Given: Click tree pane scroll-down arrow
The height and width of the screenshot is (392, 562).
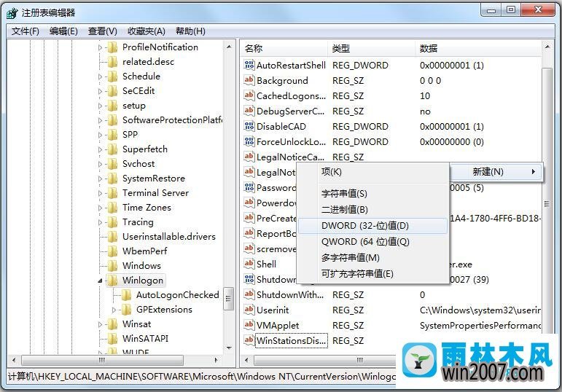Looking at the screenshot, I should pyautogui.click(x=229, y=348).
